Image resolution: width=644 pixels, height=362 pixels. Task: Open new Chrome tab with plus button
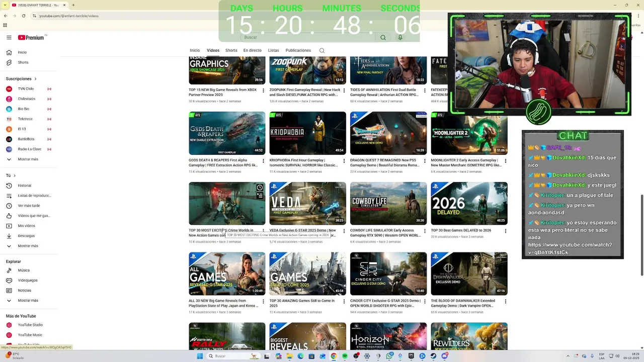point(73,5)
